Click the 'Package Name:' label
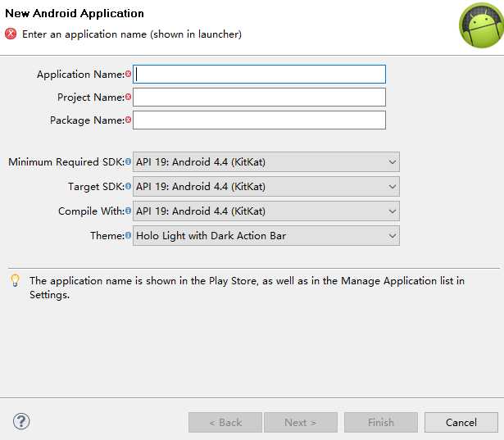The width and height of the screenshot is (504, 440). click(x=87, y=120)
